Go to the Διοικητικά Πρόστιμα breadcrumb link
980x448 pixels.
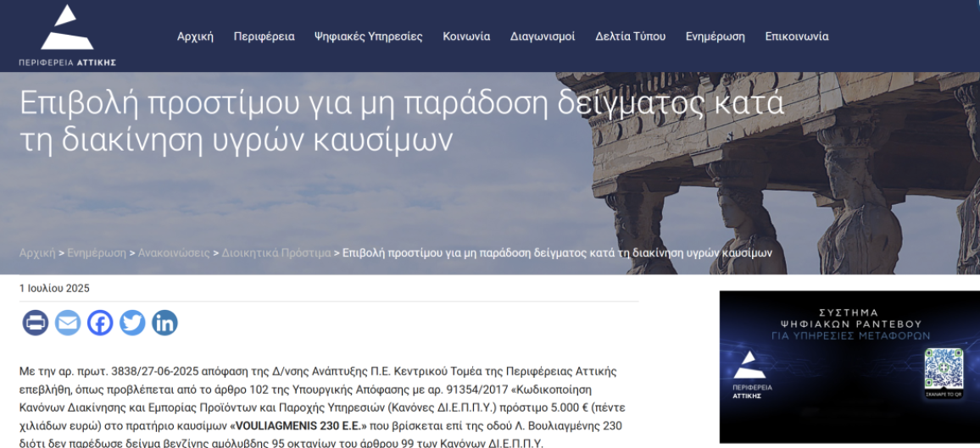tap(276, 252)
